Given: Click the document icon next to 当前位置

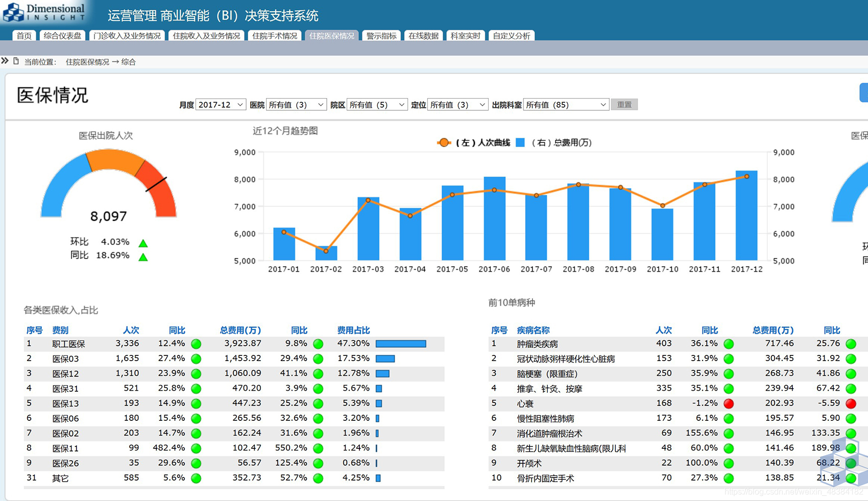Looking at the screenshot, I should 16,61.
